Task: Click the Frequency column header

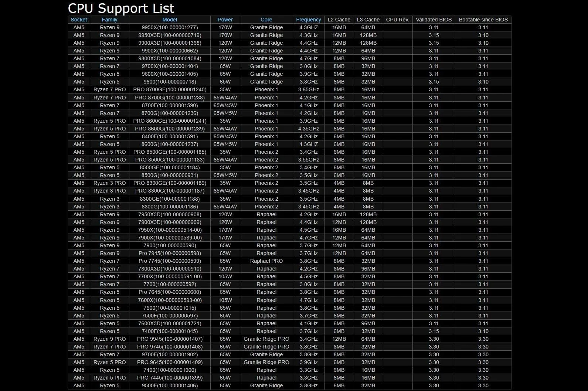Action: 309,20
